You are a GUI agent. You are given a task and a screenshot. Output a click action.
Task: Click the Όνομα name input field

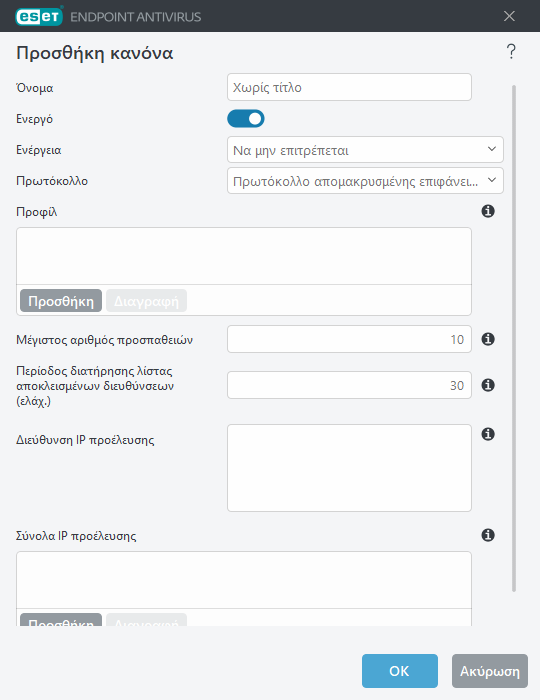pyautogui.click(x=349, y=87)
